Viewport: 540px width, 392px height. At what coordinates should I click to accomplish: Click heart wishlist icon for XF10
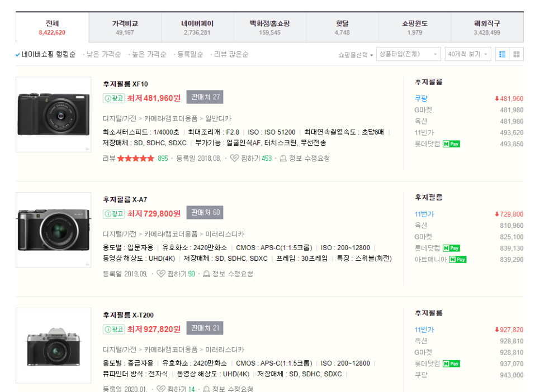click(x=234, y=158)
